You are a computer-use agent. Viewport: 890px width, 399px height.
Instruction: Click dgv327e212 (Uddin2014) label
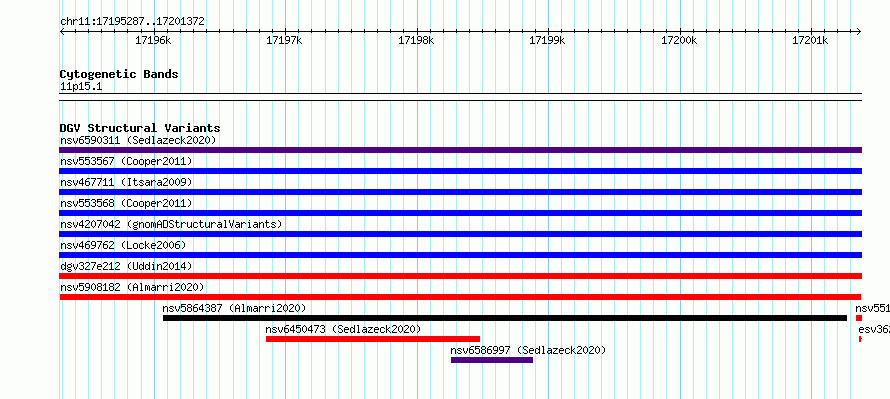pyautogui.click(x=126, y=266)
